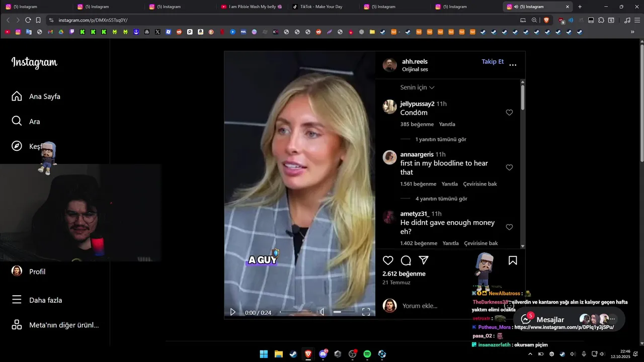644x362 pixels.
Task: Open Windows Start menu
Action: 264,354
